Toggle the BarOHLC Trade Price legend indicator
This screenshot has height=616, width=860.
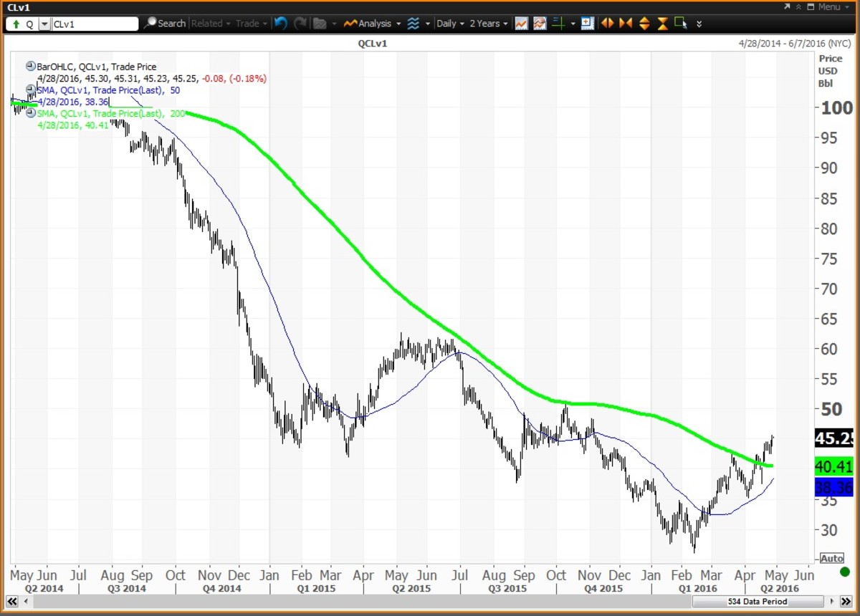click(30, 64)
